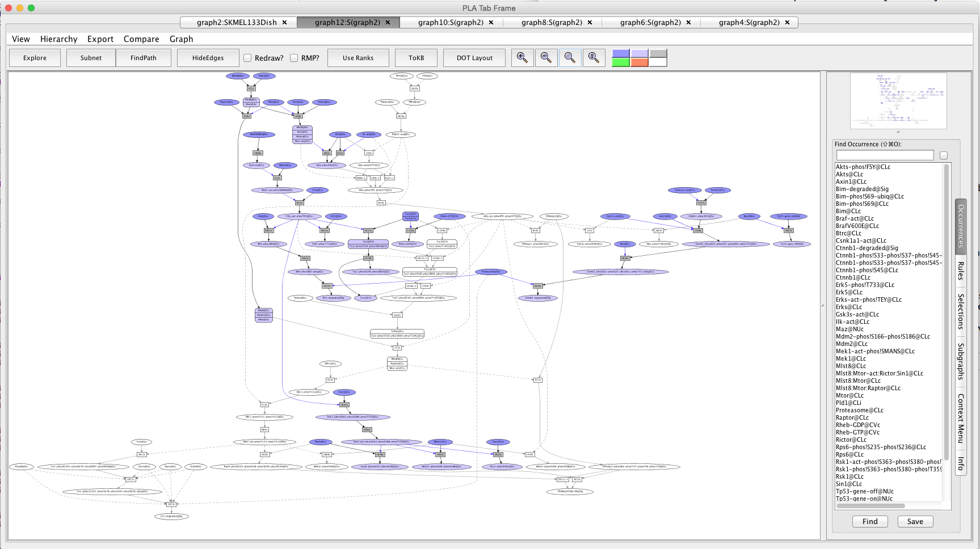This screenshot has width=980, height=549.
Task: Switch to graph4:S(graph2) tab
Action: 749,23
